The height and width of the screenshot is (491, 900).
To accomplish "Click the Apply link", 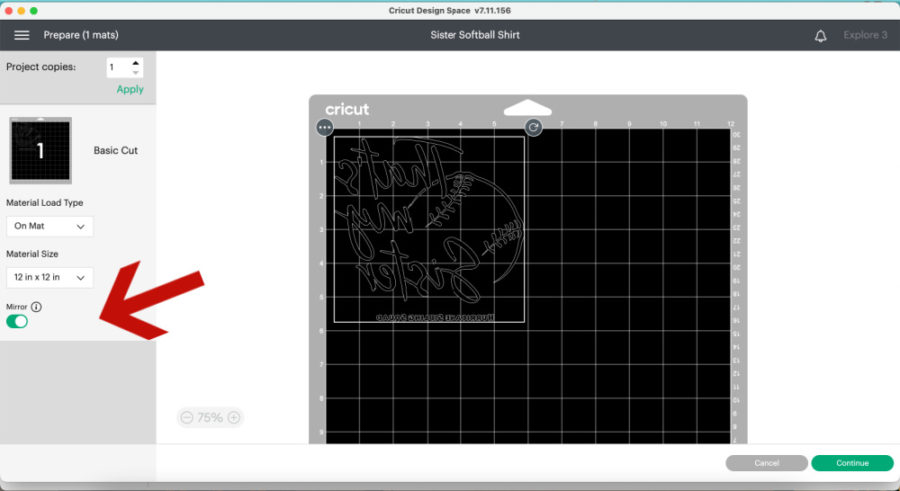I will [130, 89].
